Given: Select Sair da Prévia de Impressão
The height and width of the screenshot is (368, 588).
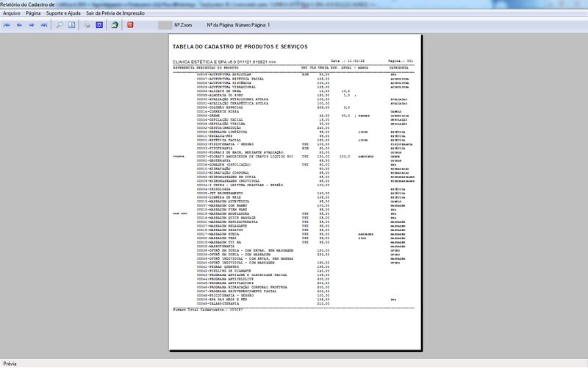Looking at the screenshot, I should pos(115,13).
